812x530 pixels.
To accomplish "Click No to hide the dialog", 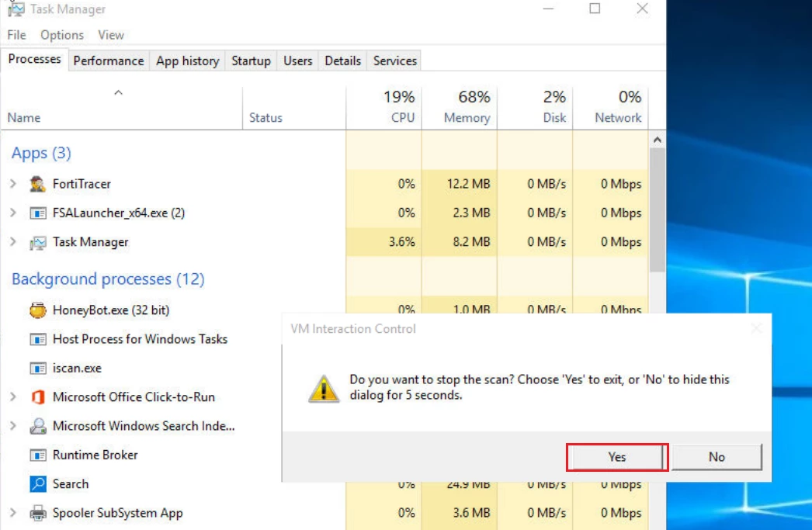I will (717, 457).
